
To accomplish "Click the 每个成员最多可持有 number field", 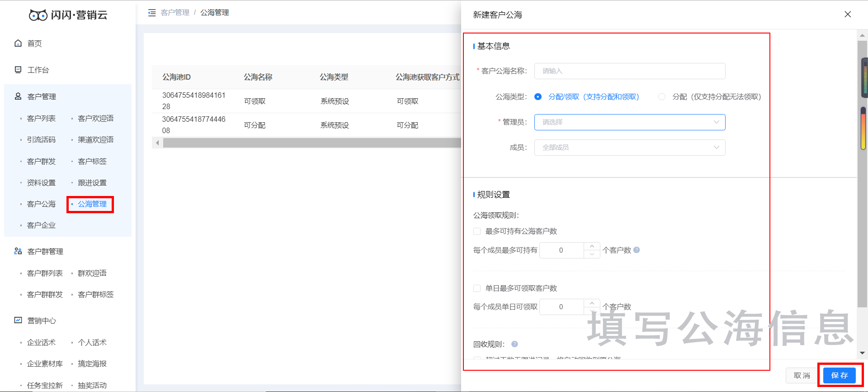I will [x=561, y=250].
